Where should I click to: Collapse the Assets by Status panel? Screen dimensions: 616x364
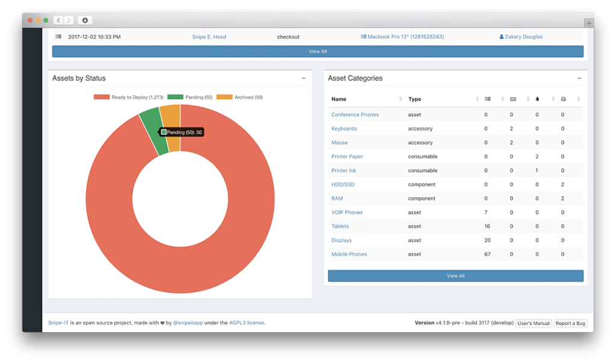303,78
